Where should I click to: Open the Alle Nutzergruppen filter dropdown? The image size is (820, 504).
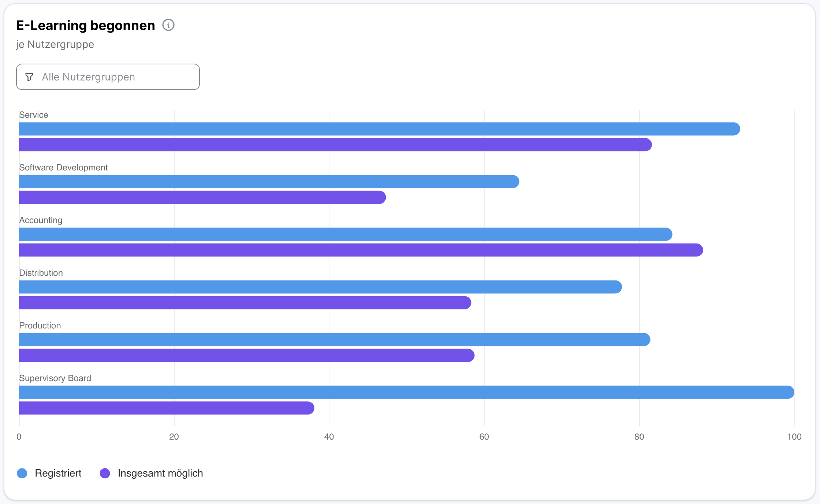108,77
